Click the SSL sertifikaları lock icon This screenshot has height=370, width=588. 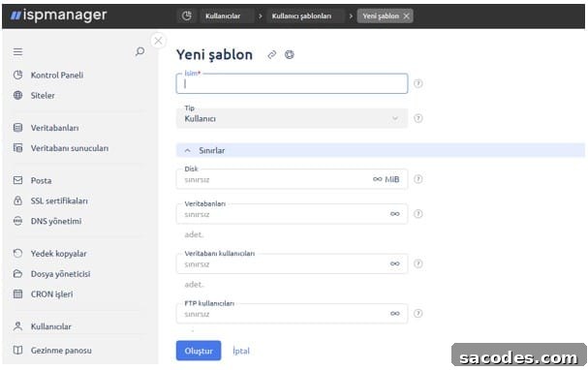click(17, 200)
